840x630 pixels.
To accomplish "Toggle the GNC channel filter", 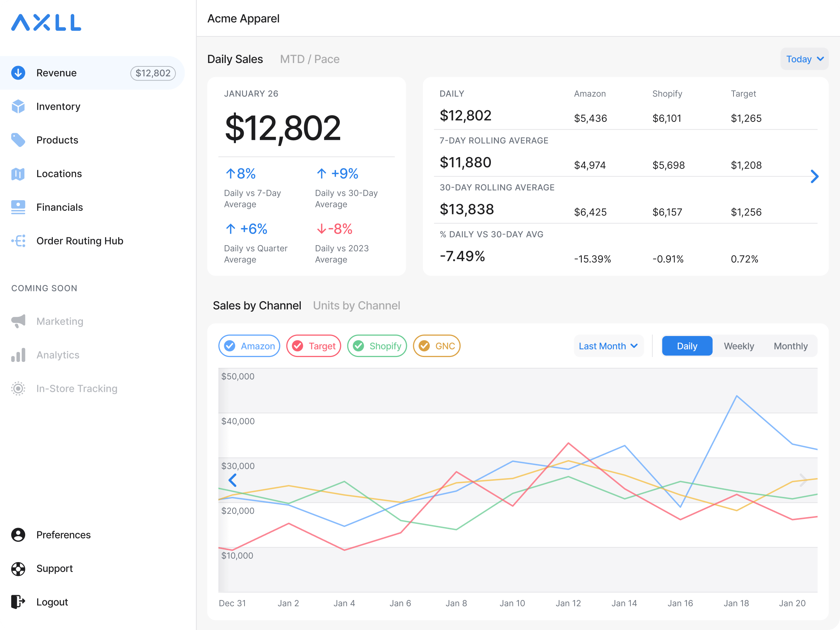I will click(437, 346).
